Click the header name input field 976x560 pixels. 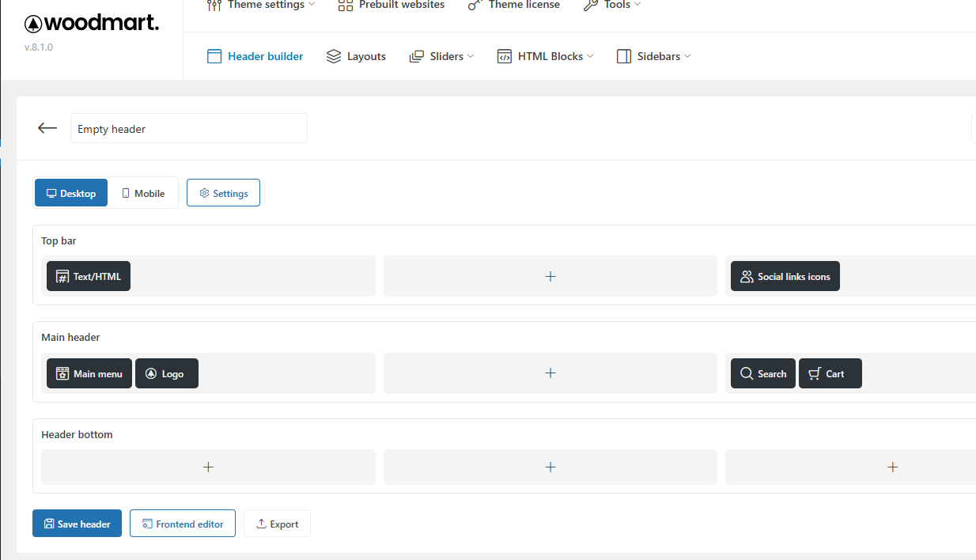point(188,129)
